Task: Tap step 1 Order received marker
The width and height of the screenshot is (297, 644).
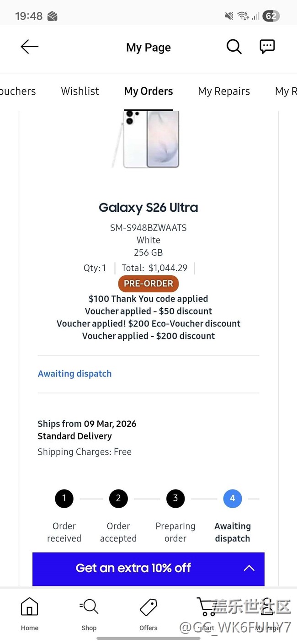Action: click(64, 499)
